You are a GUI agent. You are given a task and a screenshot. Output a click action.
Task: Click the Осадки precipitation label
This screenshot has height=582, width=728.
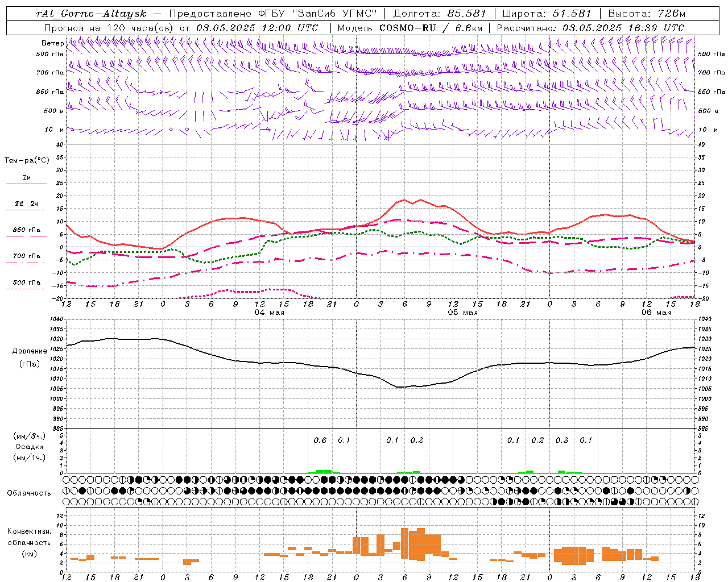[x=30, y=447]
